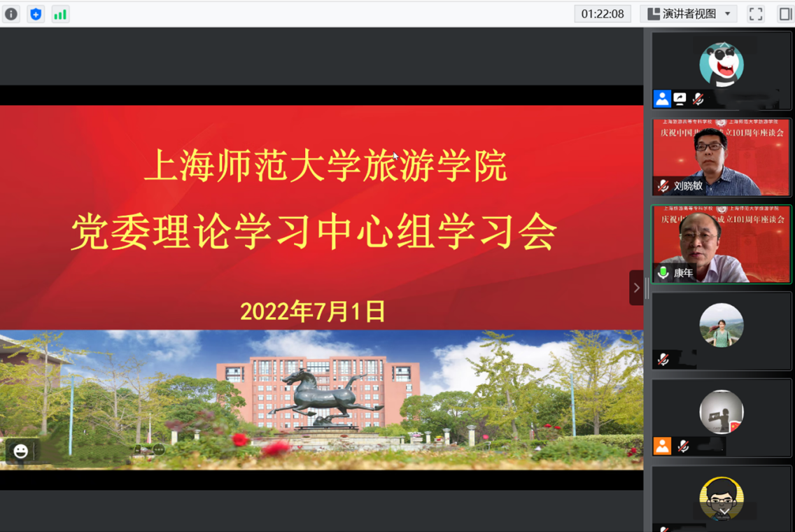Viewport: 795px width, 532px height.
Task: Click the meeting timer 01:22:08
Action: click(603, 14)
